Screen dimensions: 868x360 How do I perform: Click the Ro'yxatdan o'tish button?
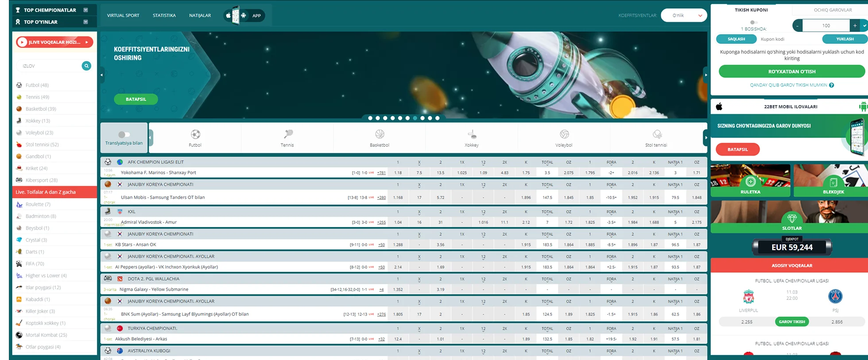792,71
